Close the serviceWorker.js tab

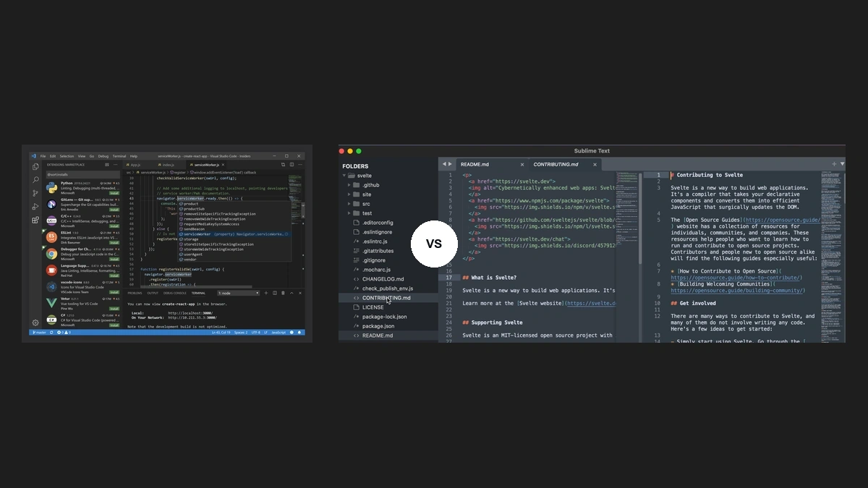click(x=224, y=165)
